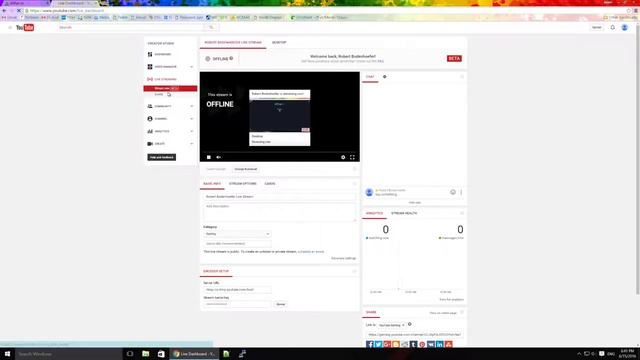This screenshot has width=640, height=360.
Task: Click the YouTube logo
Action: point(25,27)
